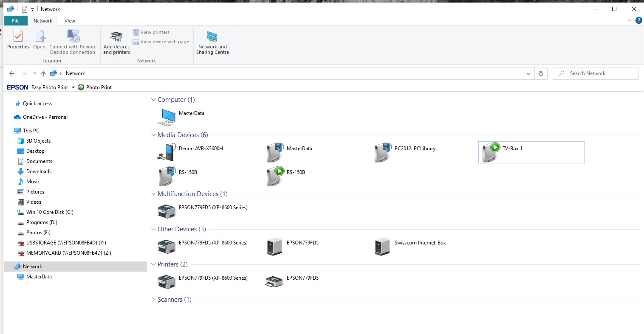The width and height of the screenshot is (644, 334).
Task: Open Network and Sharing Centre
Action: [x=212, y=42]
